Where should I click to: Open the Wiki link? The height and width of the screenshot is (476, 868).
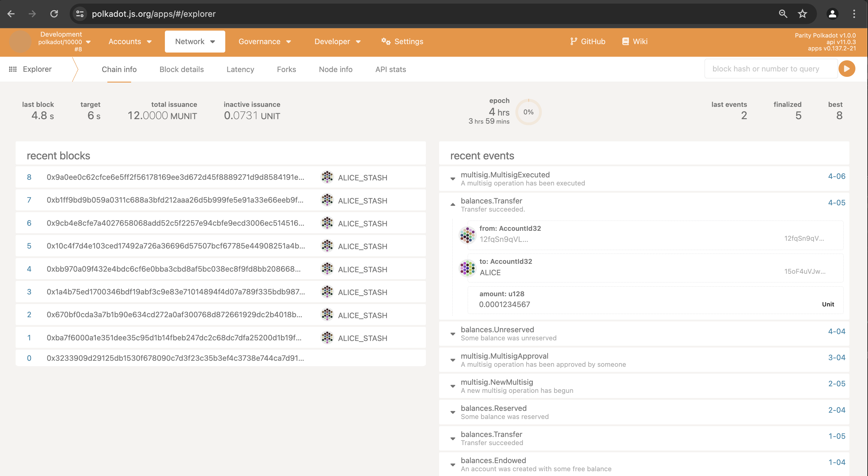(635, 41)
